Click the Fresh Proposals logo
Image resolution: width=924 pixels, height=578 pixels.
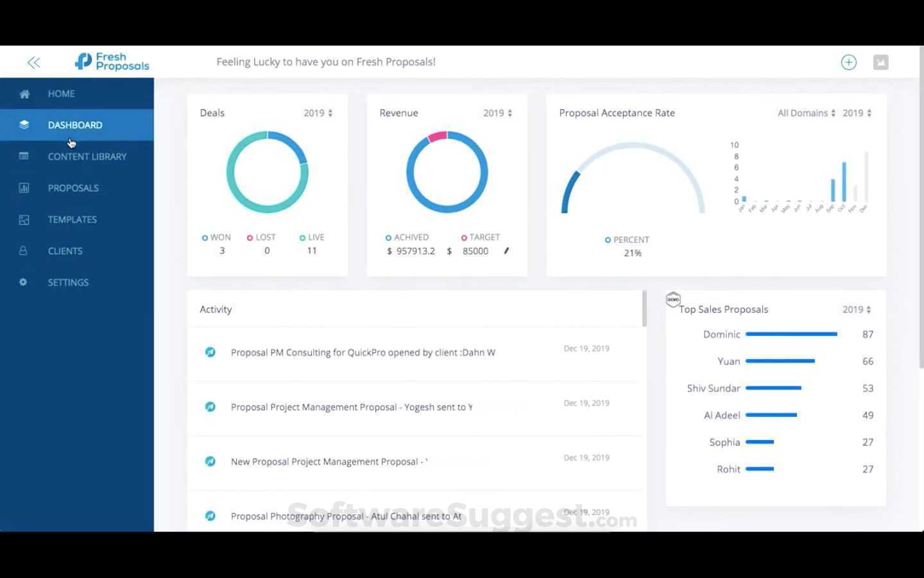(x=112, y=62)
